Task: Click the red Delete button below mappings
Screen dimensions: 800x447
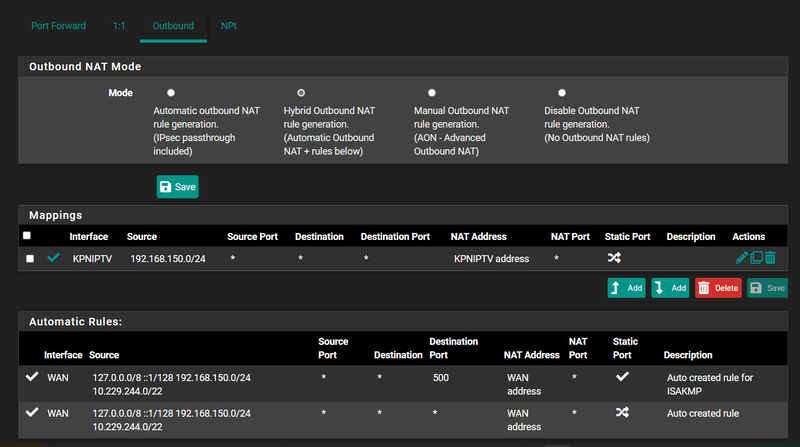Action: point(718,288)
